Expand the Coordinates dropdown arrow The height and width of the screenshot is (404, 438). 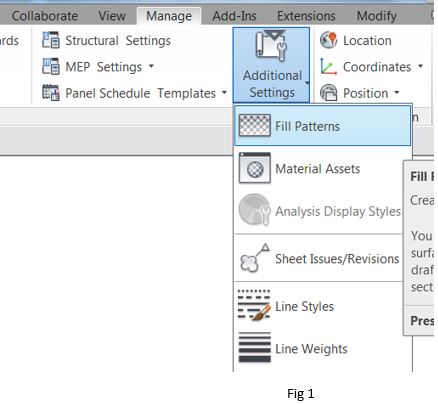click(421, 66)
